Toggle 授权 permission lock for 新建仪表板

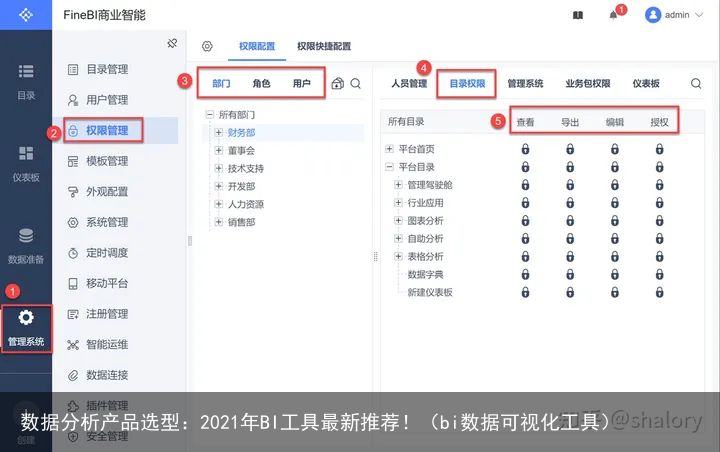coord(659,292)
